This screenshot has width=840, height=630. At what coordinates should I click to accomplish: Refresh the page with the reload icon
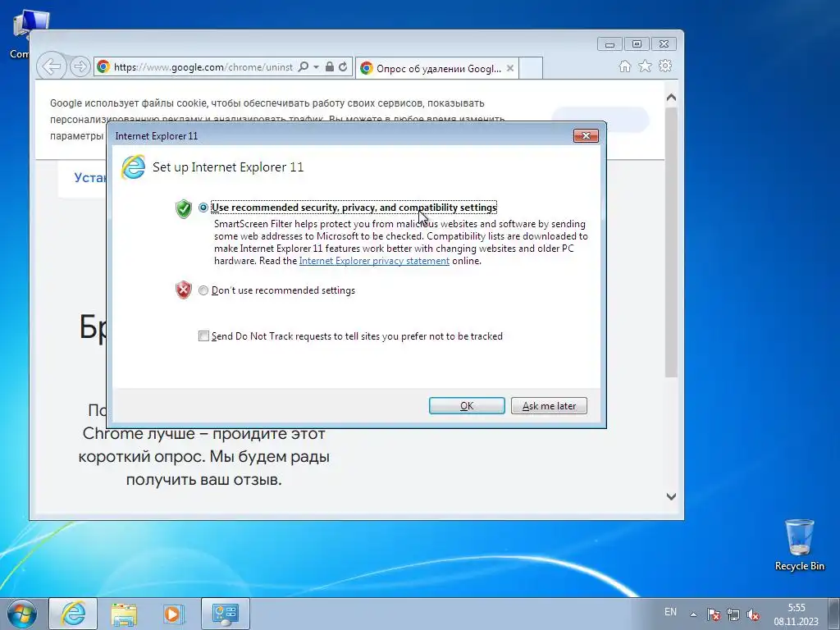click(343, 66)
